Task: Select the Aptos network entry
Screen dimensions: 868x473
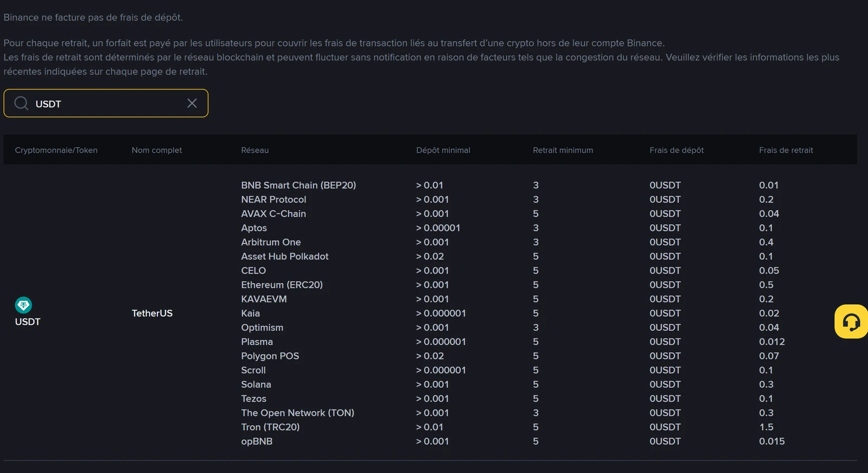Action: [x=254, y=228]
